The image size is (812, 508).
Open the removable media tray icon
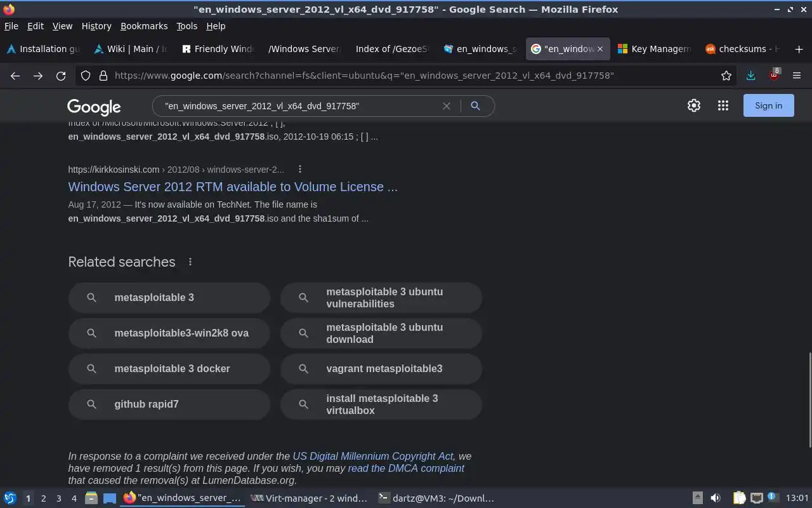pyautogui.click(x=697, y=498)
